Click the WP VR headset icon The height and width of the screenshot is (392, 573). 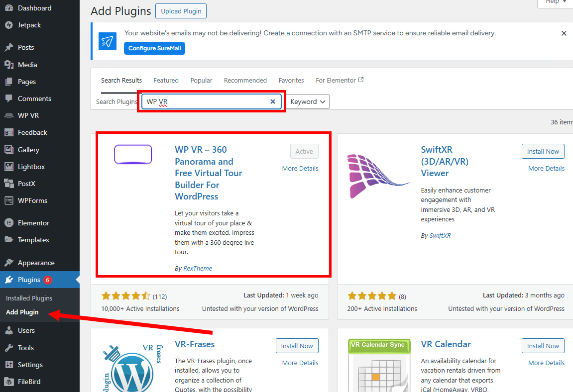(9, 115)
